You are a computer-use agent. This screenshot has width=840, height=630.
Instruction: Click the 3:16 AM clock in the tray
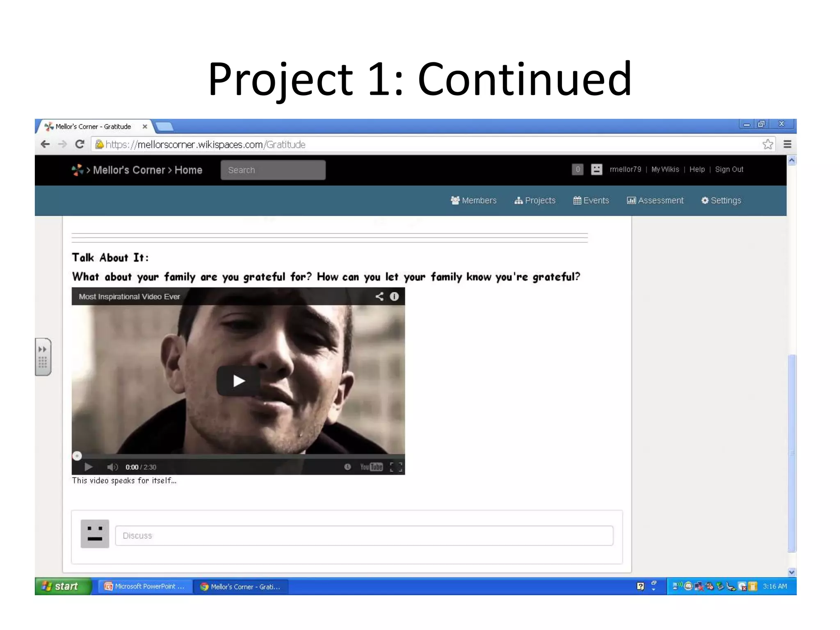click(775, 587)
